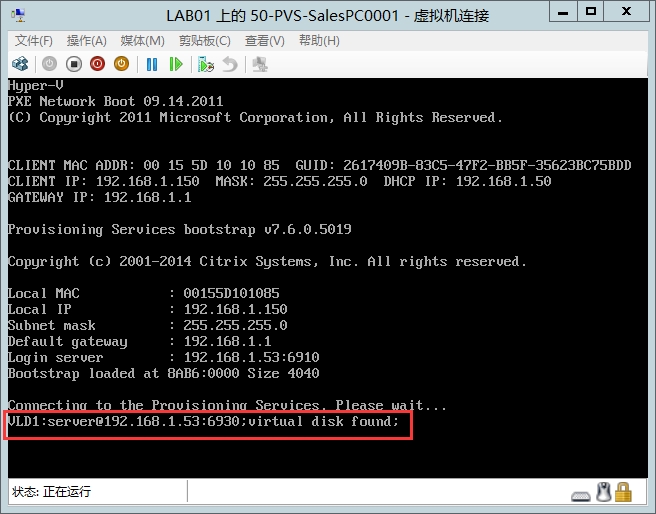Open the 查看(V) menu
This screenshot has height=514, width=656.
(265, 41)
